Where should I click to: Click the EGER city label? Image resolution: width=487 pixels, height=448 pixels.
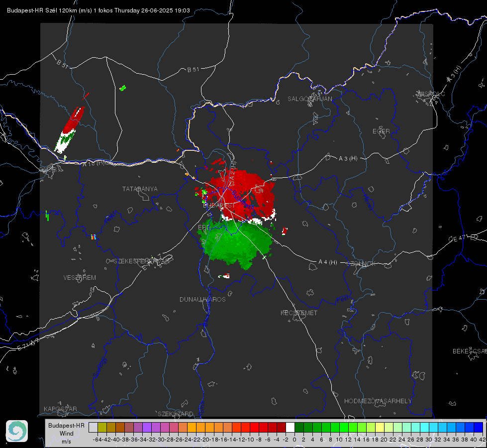tap(381, 131)
